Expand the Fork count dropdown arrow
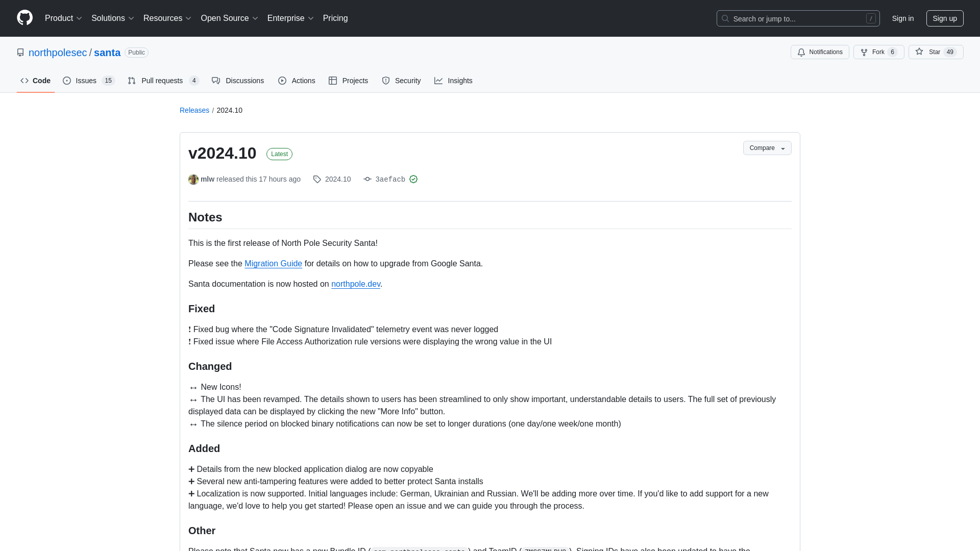This screenshot has height=551, width=980. [900, 52]
